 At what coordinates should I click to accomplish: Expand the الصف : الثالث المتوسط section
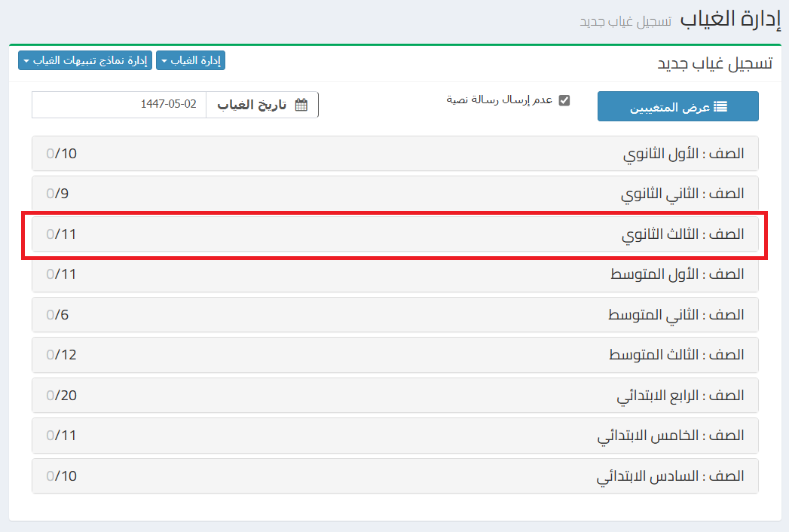tap(676, 355)
